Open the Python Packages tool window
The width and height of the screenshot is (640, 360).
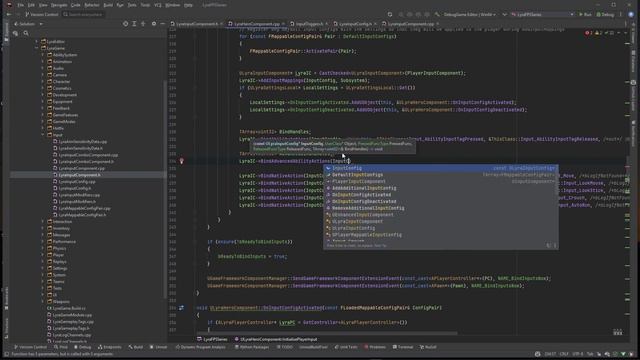click(251, 347)
